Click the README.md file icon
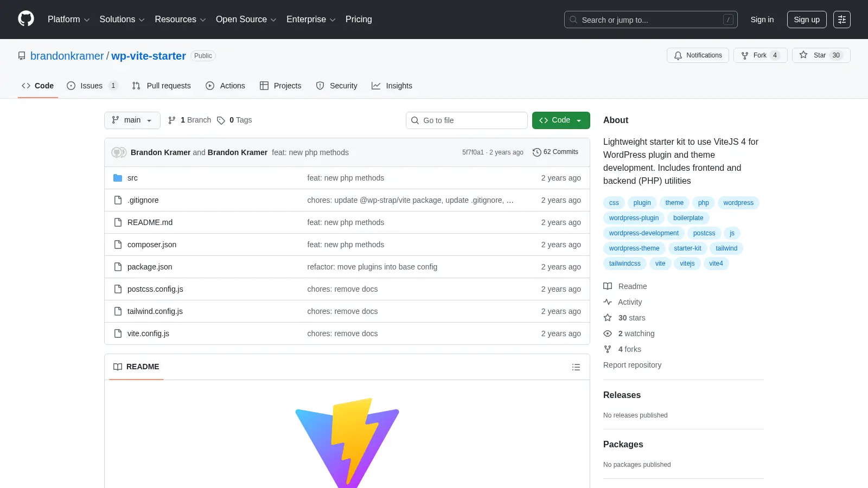 click(118, 222)
